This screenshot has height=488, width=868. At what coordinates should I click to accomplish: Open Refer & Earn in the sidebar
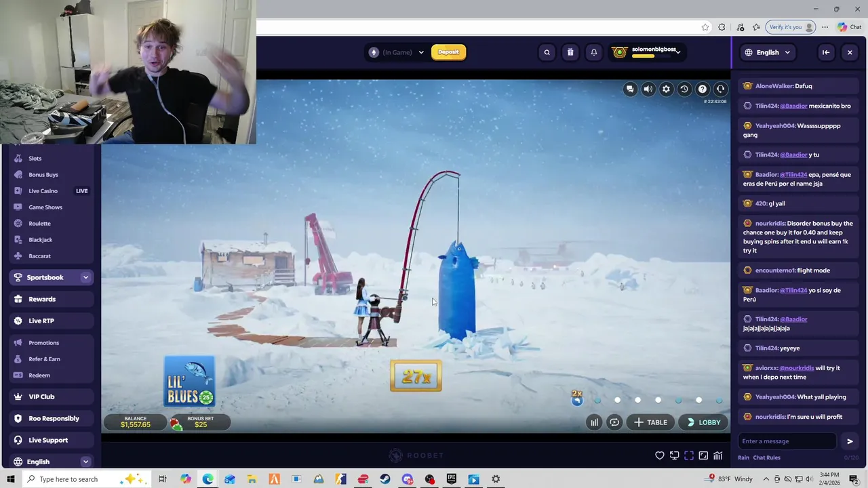(52, 359)
